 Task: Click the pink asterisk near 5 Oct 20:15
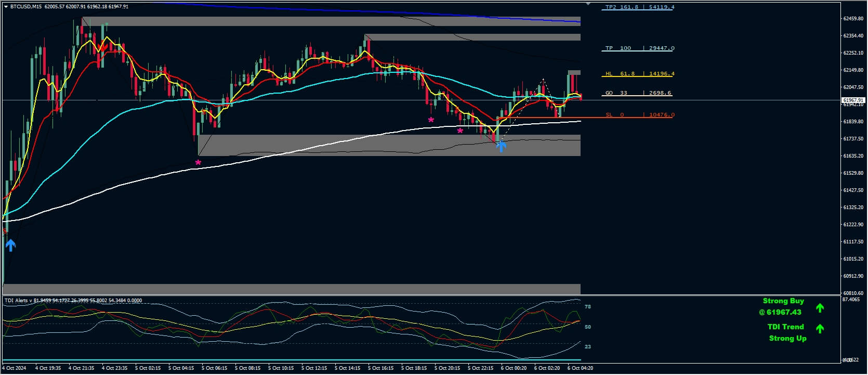[460, 131]
